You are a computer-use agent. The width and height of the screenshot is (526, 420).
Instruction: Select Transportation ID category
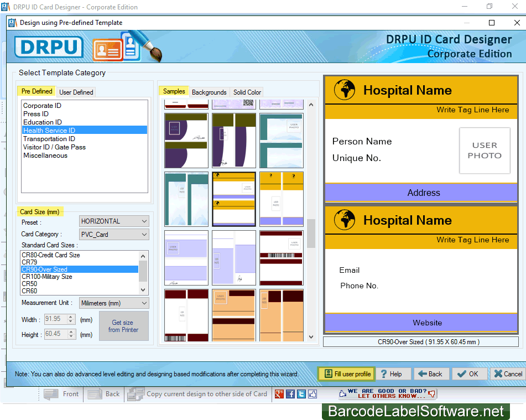(x=85, y=139)
